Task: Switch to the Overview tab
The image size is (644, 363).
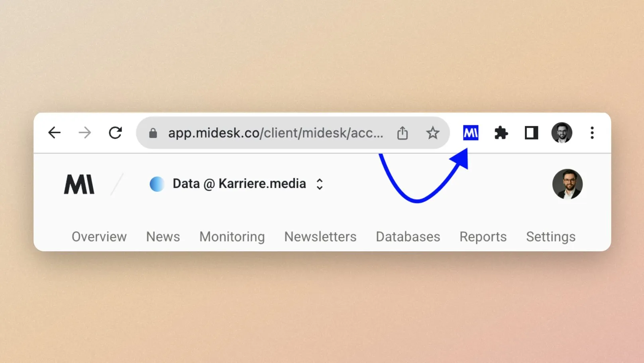Action: (x=99, y=237)
